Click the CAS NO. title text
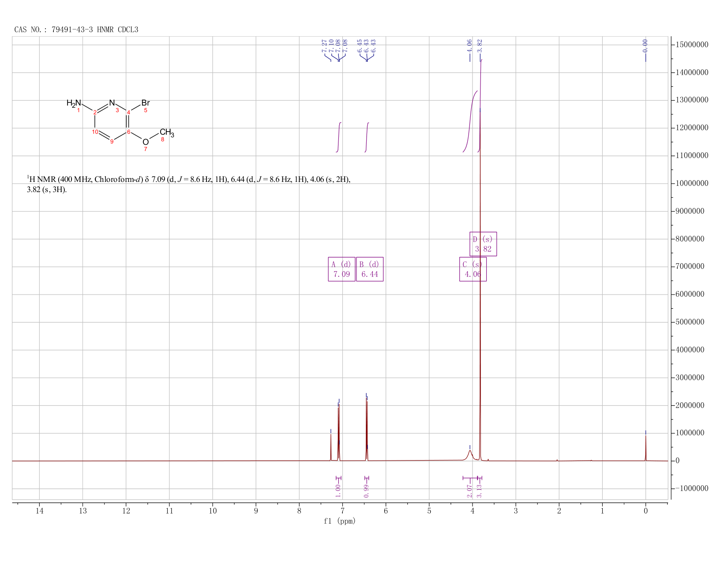This screenshot has width=728, height=563. pyautogui.click(x=76, y=30)
